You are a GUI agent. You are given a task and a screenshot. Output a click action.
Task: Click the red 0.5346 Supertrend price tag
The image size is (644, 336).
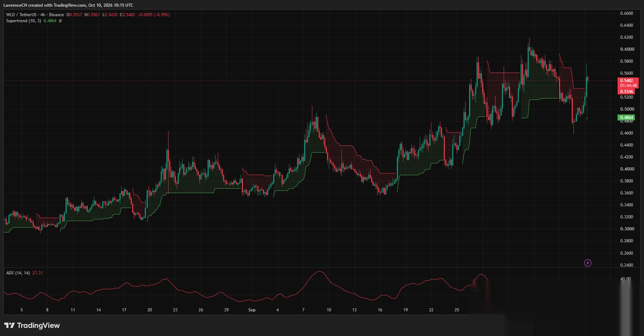[626, 92]
